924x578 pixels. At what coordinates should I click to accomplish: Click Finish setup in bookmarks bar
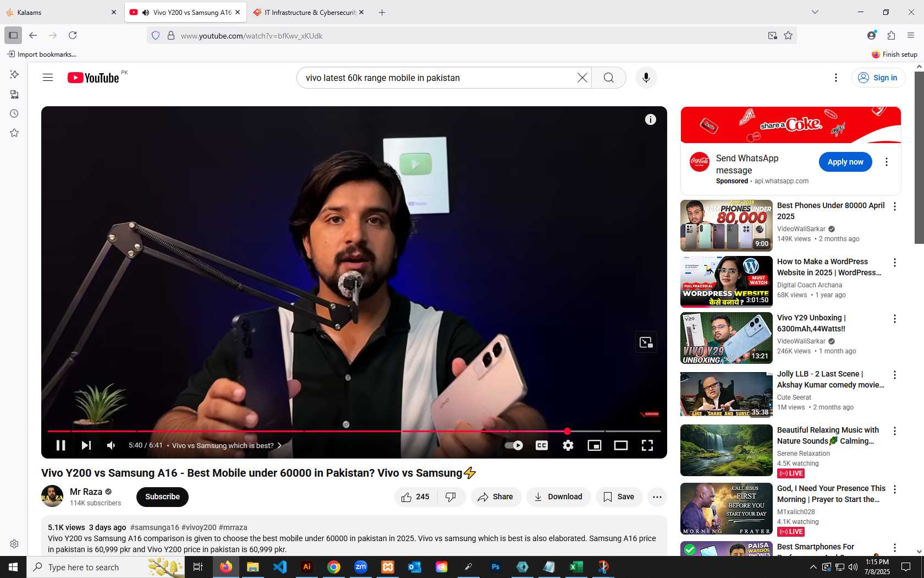click(894, 54)
